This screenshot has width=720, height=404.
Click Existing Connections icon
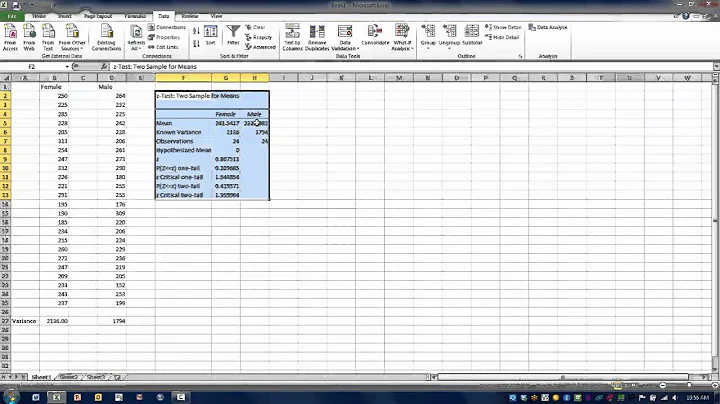(x=106, y=37)
